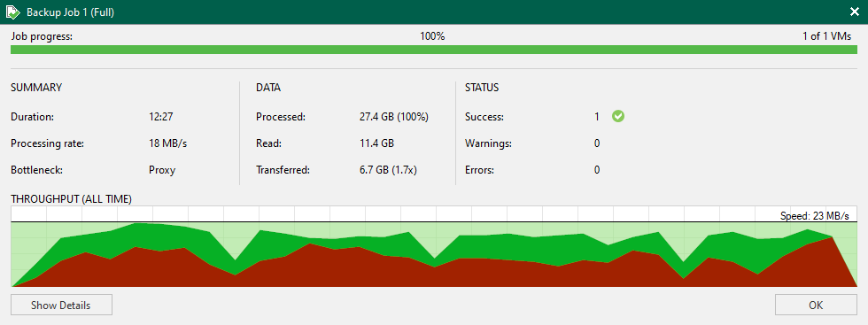Select the Bottleneck Proxy value
Screen dimensions: 868x325
162,170
